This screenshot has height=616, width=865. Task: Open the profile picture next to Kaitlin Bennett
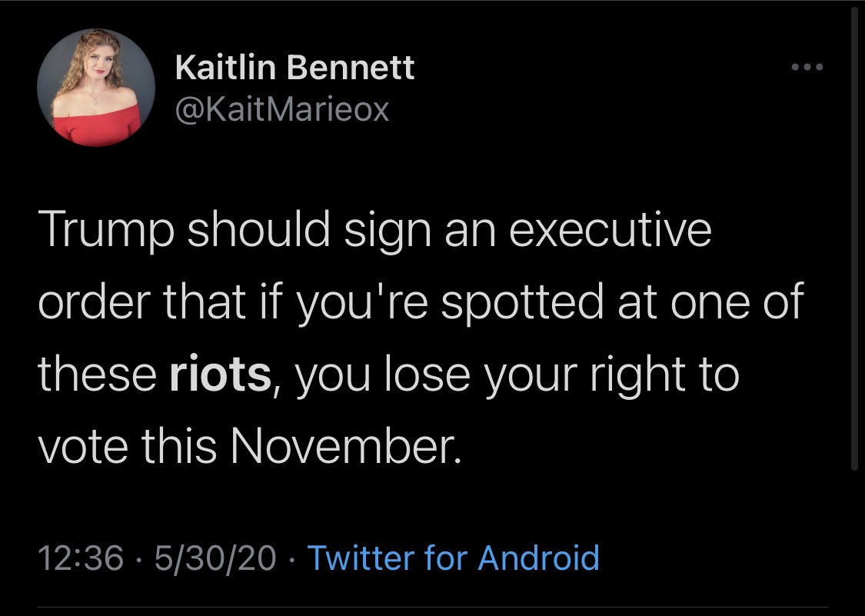click(x=96, y=88)
